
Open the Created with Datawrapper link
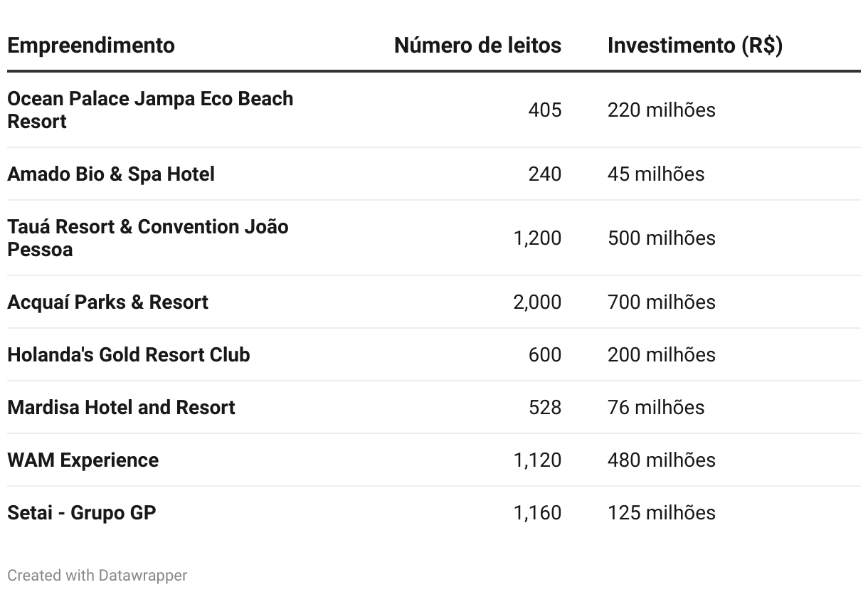pyautogui.click(x=97, y=575)
